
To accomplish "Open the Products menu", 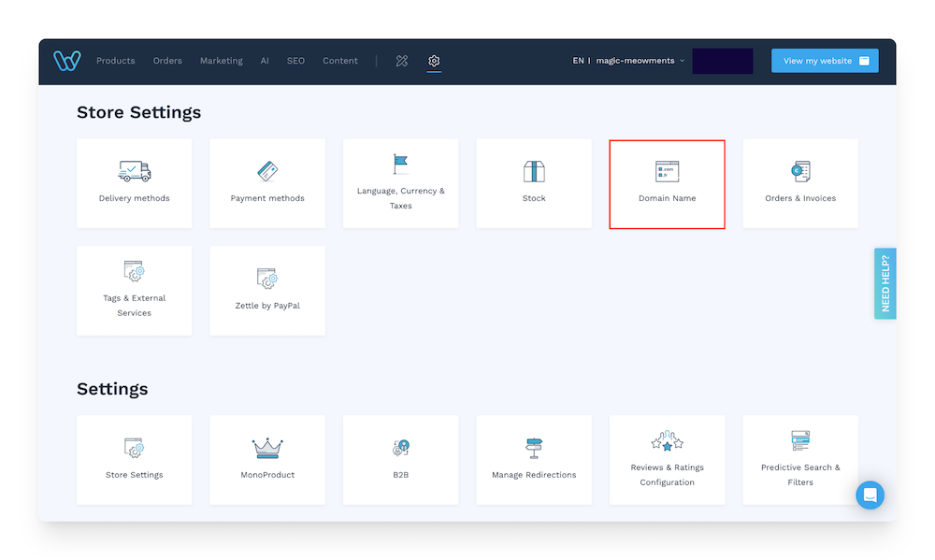I will point(115,60).
